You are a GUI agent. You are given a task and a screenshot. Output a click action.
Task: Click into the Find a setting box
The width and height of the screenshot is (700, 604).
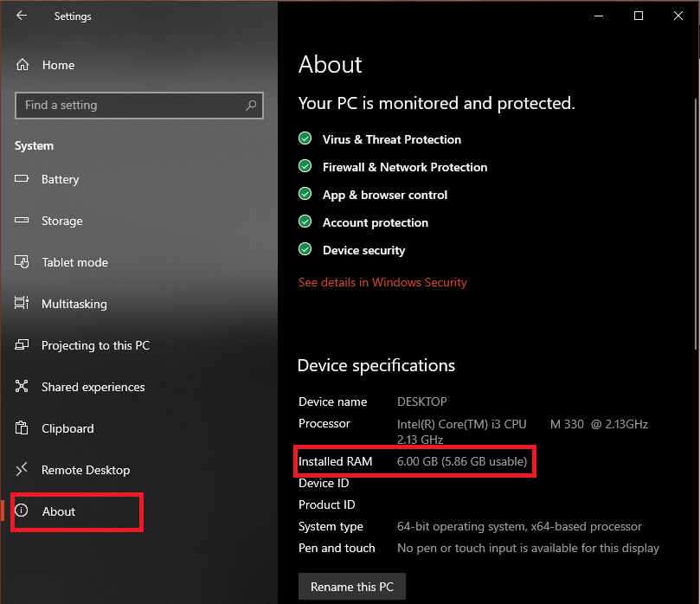pyautogui.click(x=130, y=106)
